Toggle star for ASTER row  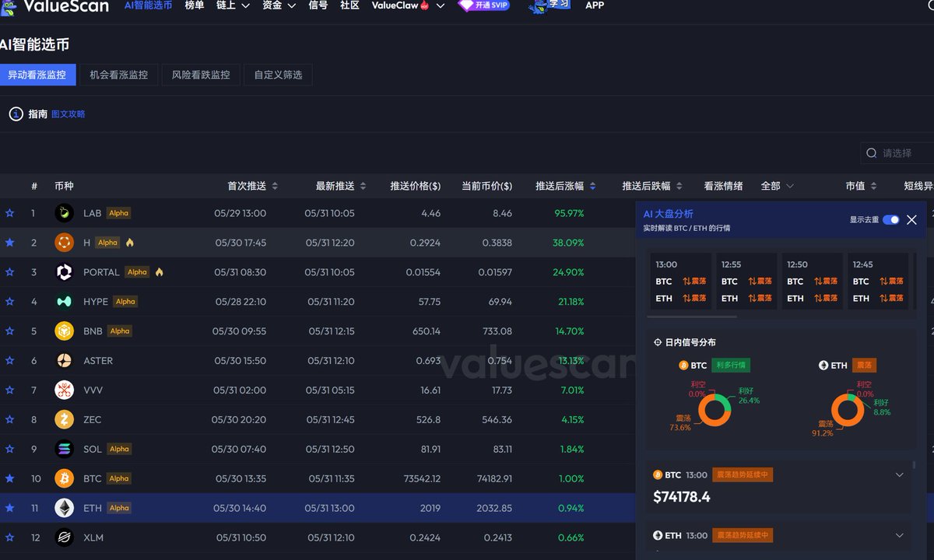(9, 361)
